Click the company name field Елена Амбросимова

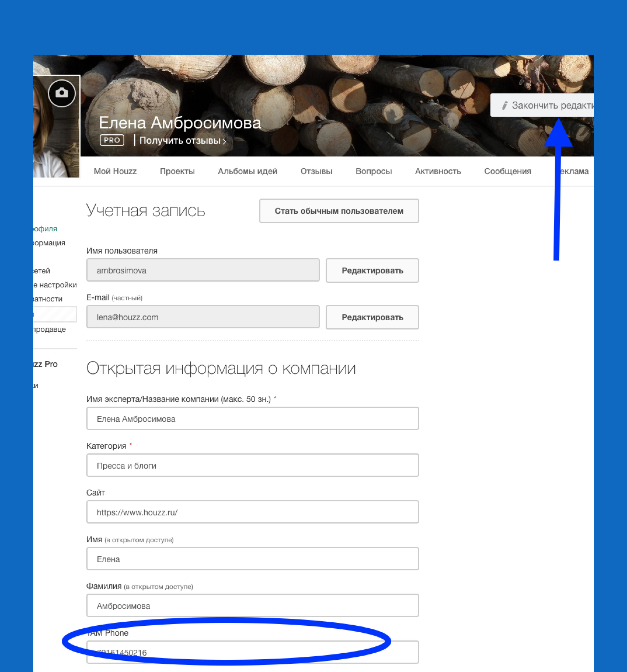(x=252, y=418)
